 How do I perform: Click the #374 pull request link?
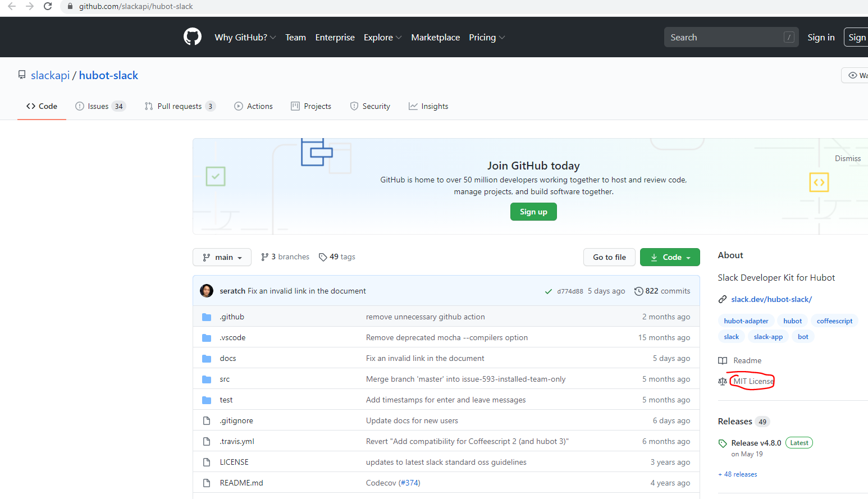pyautogui.click(x=409, y=483)
